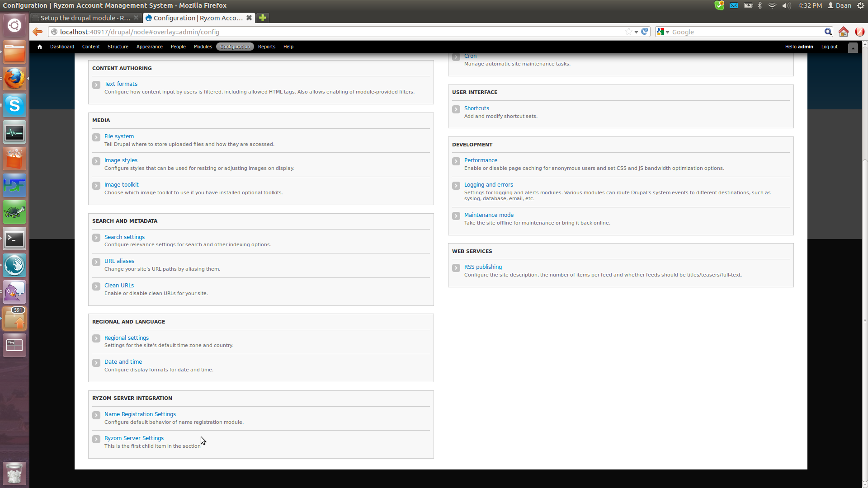Open the Daan user menu
Viewport: 868px width, 488px height.
click(839, 5)
